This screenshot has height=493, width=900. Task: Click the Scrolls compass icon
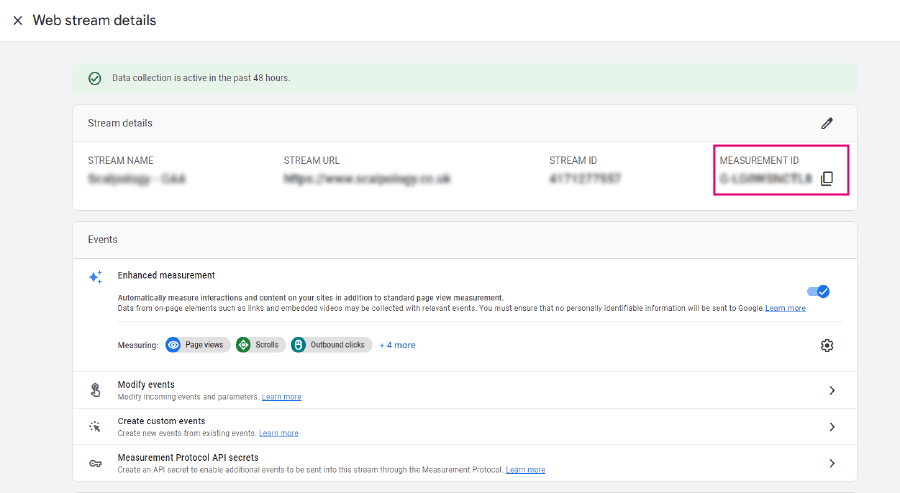[243, 345]
